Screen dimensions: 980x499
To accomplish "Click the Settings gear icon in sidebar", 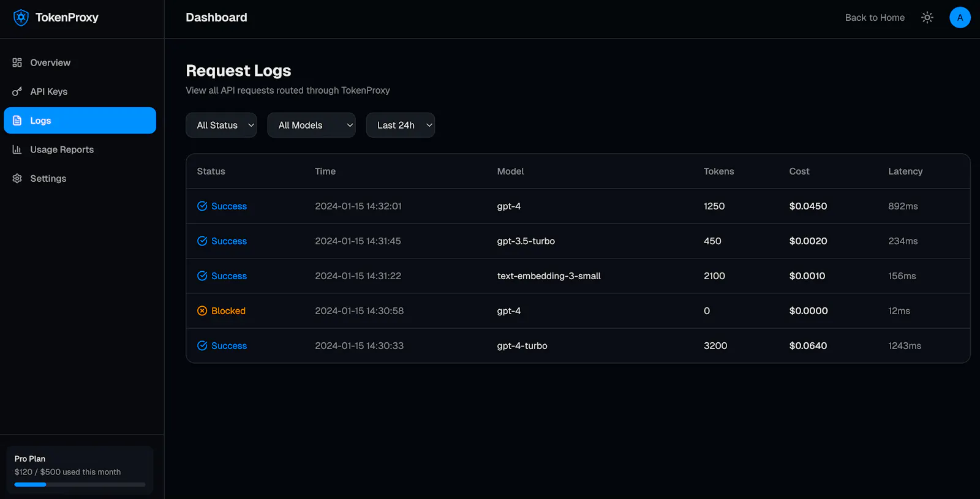I will pos(17,178).
